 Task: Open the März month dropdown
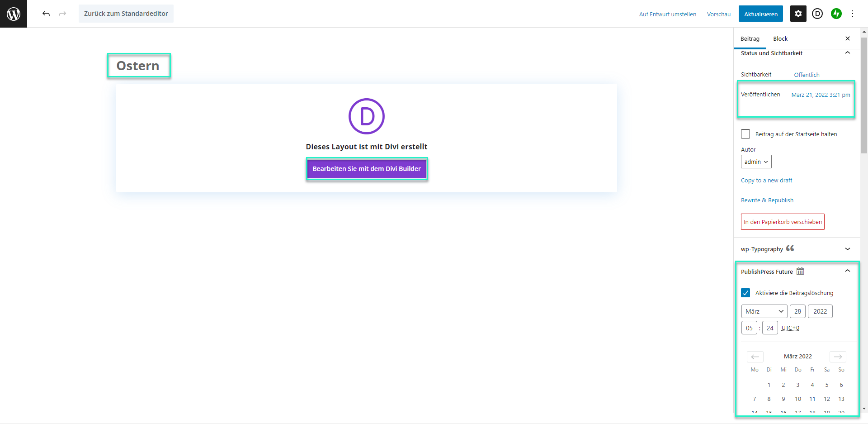tap(764, 311)
